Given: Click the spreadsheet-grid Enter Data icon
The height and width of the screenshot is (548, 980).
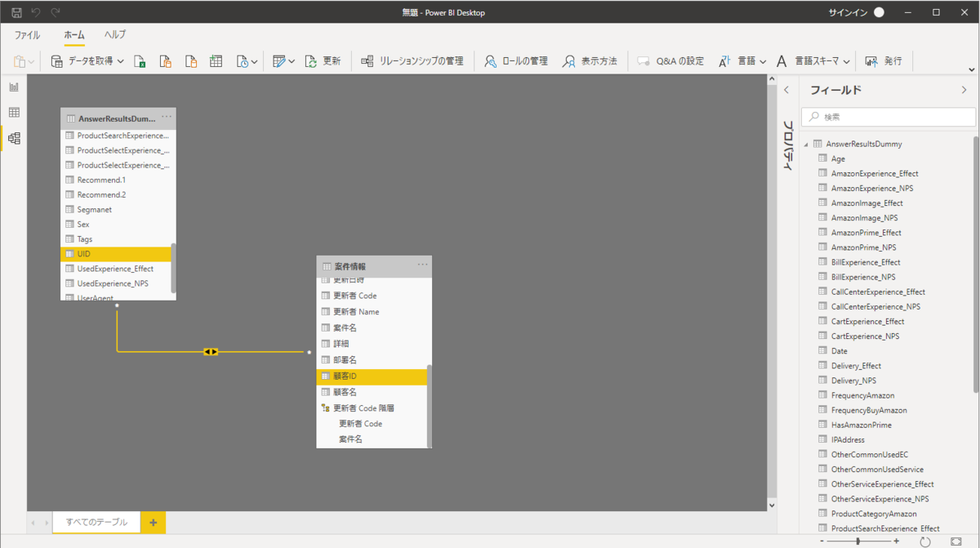Looking at the screenshot, I should point(216,61).
